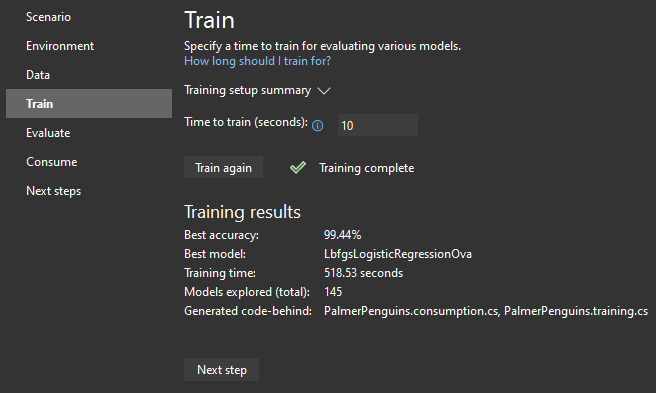Click the Time to train seconds field
Screen dimensions: 656x393
[378, 125]
